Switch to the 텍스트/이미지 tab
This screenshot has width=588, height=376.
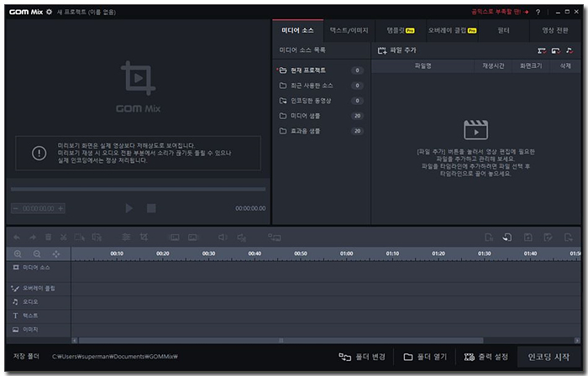[349, 30]
